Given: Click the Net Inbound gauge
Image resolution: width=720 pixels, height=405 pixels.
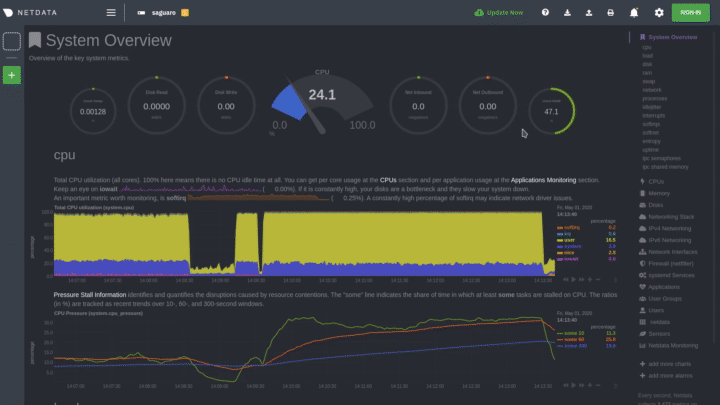Looking at the screenshot, I should tap(418, 106).
